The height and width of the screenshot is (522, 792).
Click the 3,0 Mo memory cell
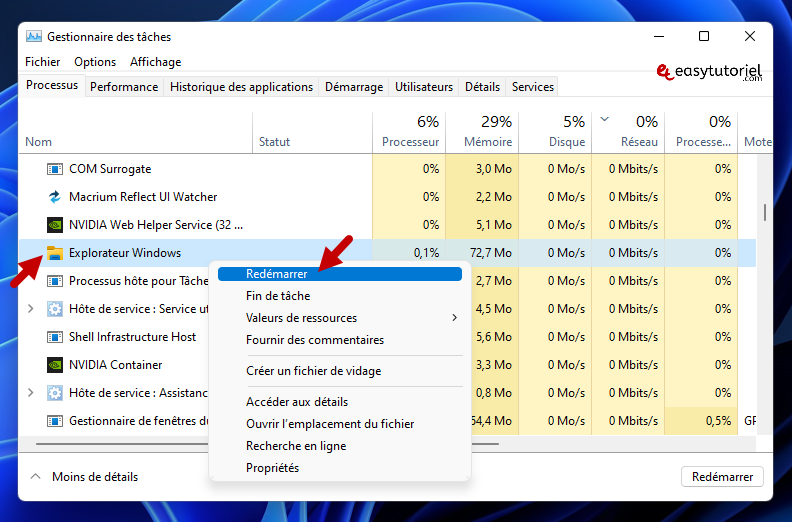(x=482, y=169)
